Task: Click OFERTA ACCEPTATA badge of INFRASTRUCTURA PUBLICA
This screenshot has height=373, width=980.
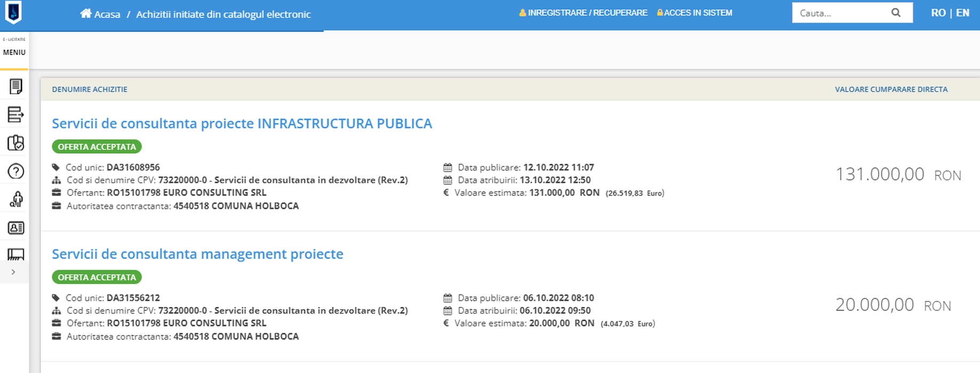Action: [97, 147]
